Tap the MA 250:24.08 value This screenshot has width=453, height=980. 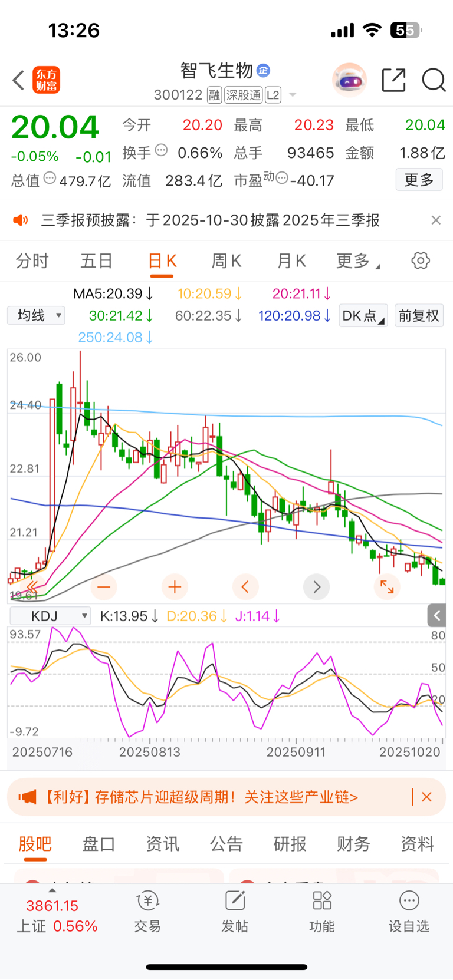click(x=116, y=337)
